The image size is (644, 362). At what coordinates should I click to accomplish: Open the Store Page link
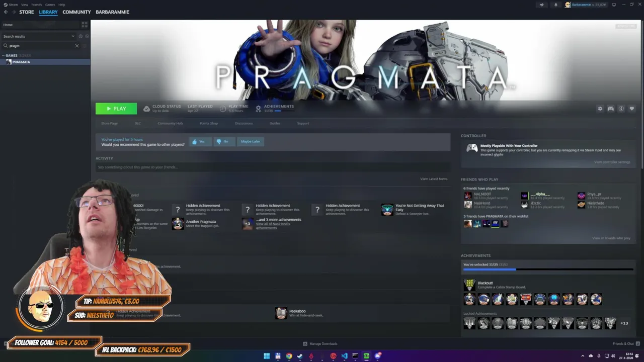point(109,123)
